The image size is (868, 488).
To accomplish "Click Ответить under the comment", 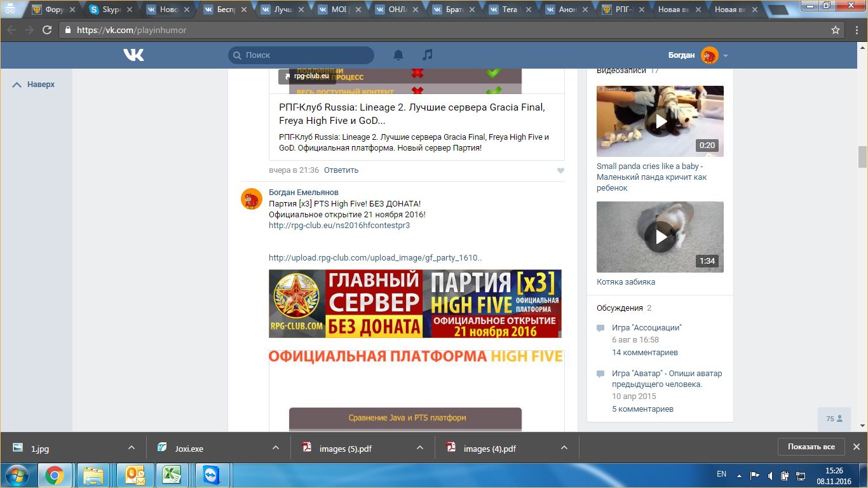I will (x=341, y=170).
